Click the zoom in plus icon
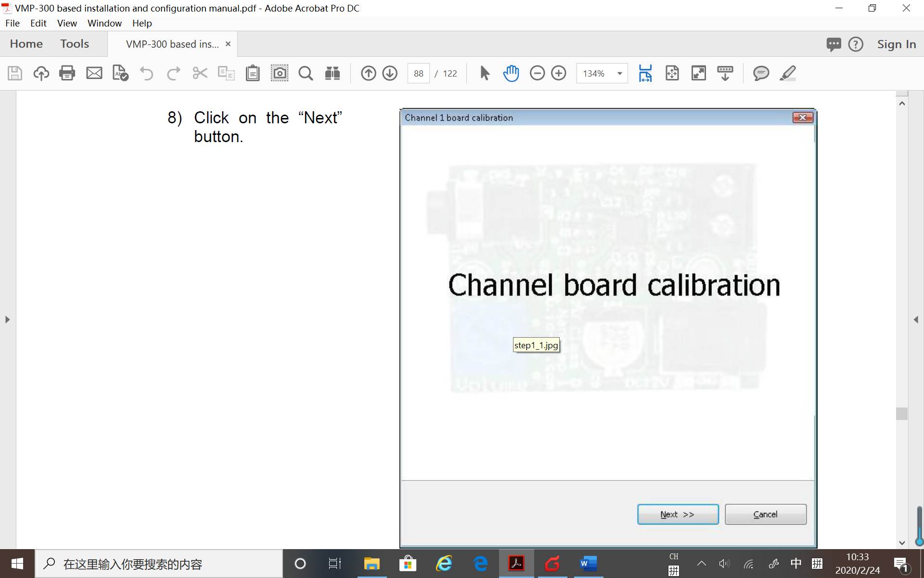The height and width of the screenshot is (578, 924). [x=559, y=73]
